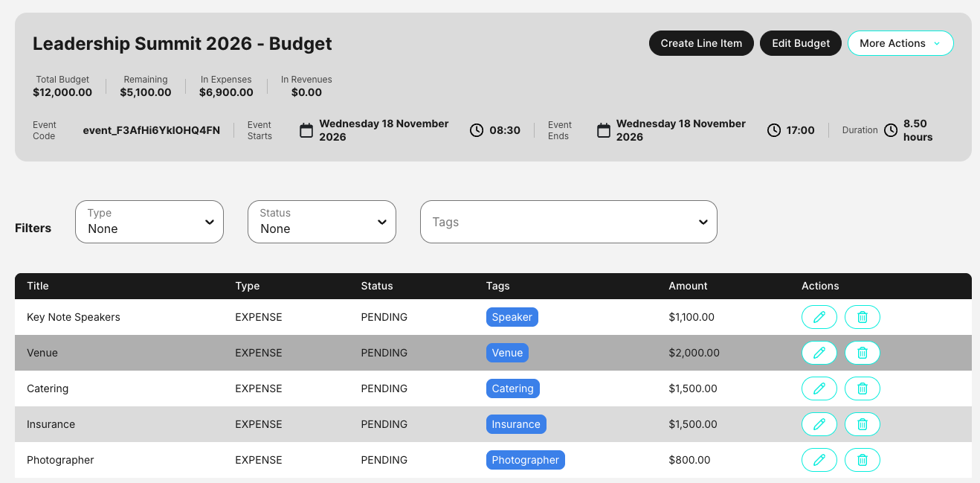Click the Event Starts calendar icon
Image resolution: width=980 pixels, height=483 pixels.
click(306, 130)
